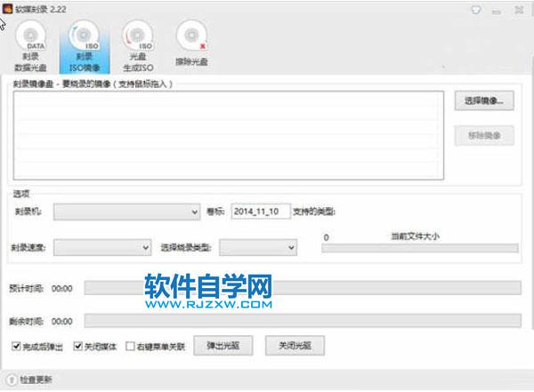The width and height of the screenshot is (534, 392).
Task: Click the 检查更新 update icon in status bar
Action: [x=9, y=380]
